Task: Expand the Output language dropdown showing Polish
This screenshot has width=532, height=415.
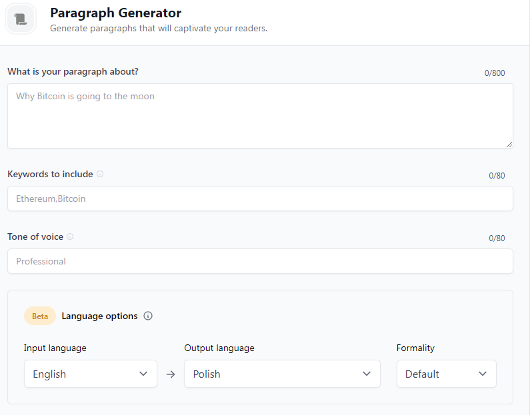Action: point(282,374)
